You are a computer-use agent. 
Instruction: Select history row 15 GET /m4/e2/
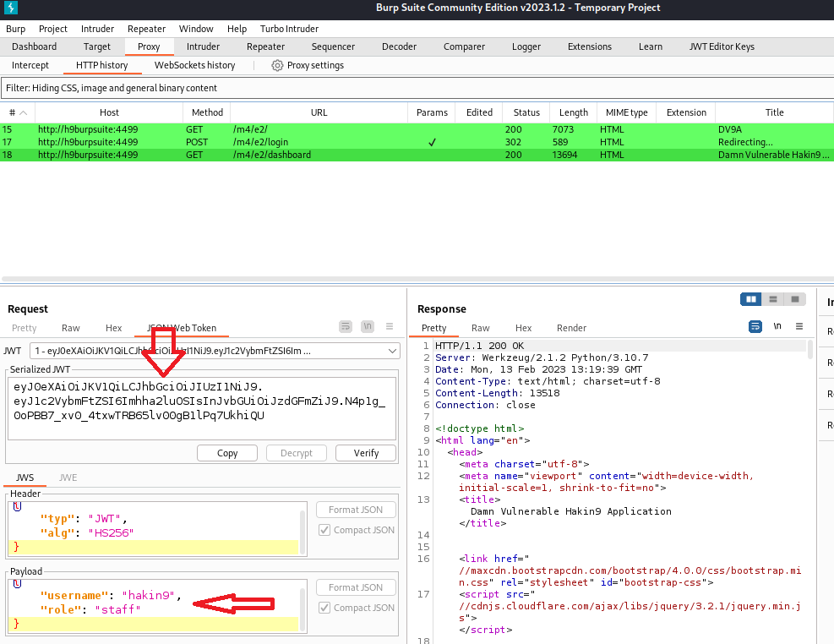(417, 129)
